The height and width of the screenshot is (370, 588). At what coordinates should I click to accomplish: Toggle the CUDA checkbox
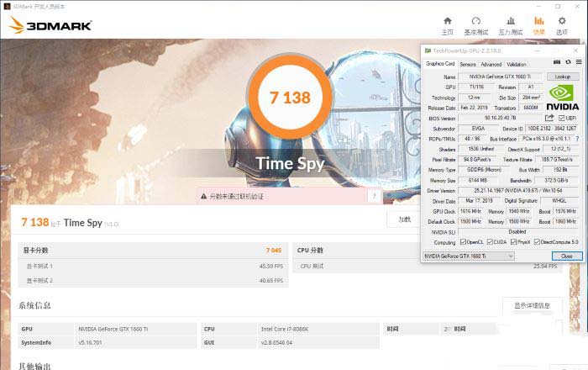(x=490, y=242)
